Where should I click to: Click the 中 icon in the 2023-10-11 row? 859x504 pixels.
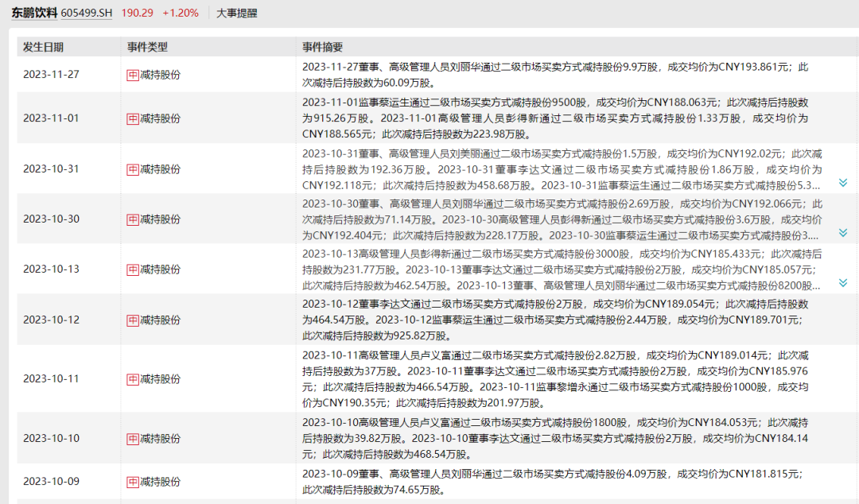pos(133,379)
